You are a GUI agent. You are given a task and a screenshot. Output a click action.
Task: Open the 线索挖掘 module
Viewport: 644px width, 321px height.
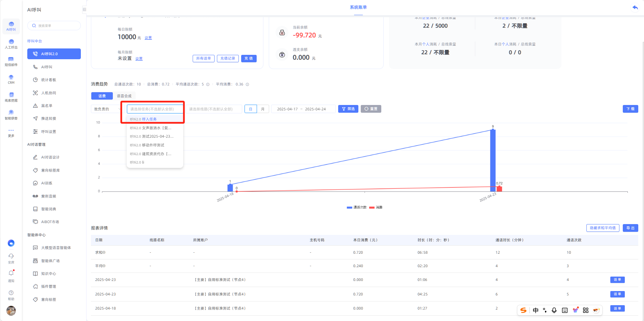[x=11, y=97]
